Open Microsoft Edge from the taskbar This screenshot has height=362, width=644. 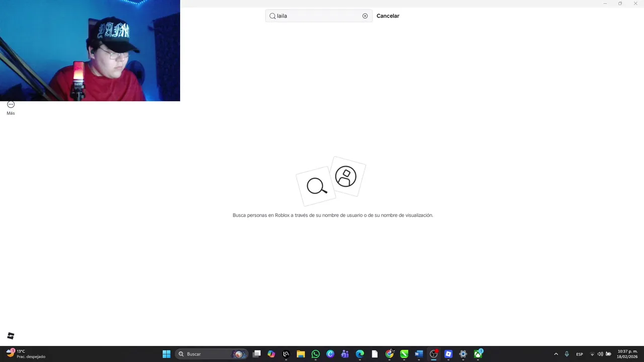pyautogui.click(x=360, y=354)
